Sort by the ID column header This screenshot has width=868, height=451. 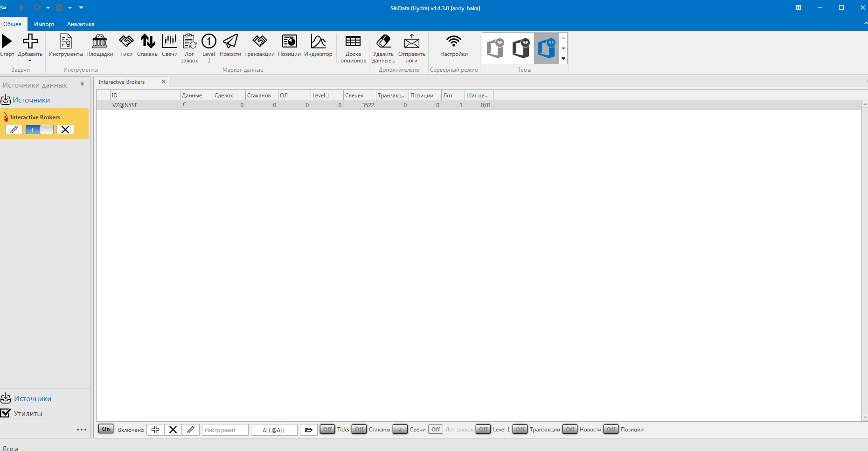145,96
